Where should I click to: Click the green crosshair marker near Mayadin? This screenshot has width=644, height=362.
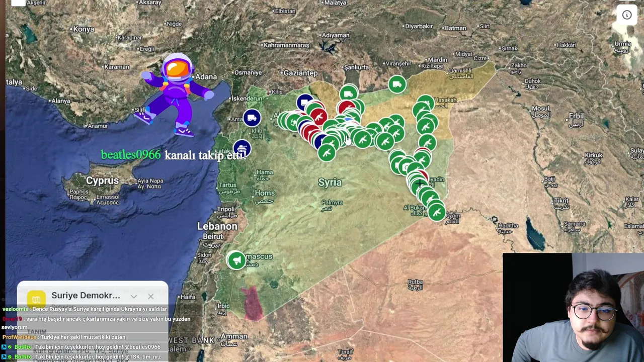[419, 185]
